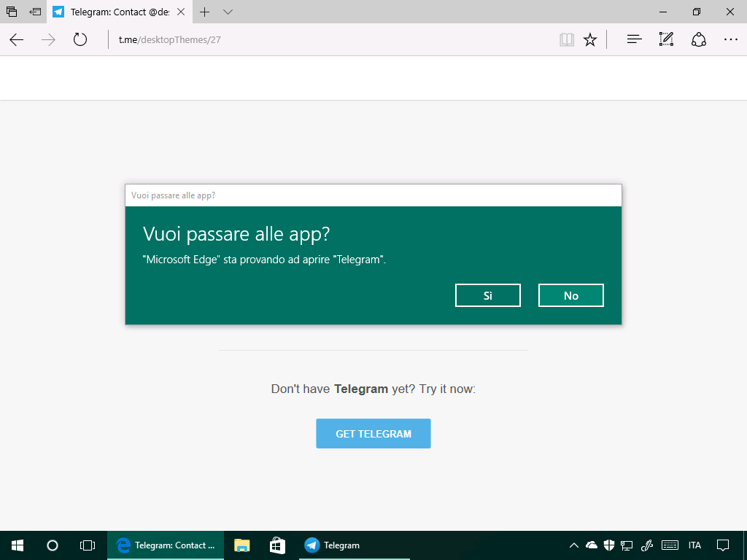Open Cortana search circle
The height and width of the screenshot is (560, 747).
click(53, 545)
